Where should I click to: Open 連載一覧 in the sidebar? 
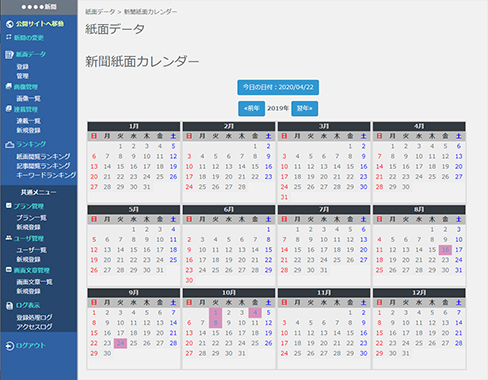click(x=29, y=121)
